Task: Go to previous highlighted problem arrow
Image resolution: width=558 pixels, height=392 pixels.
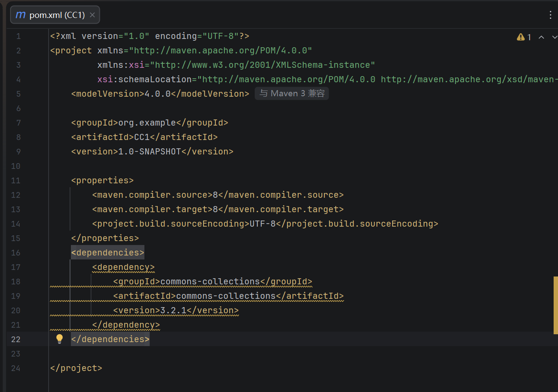Action: point(541,37)
